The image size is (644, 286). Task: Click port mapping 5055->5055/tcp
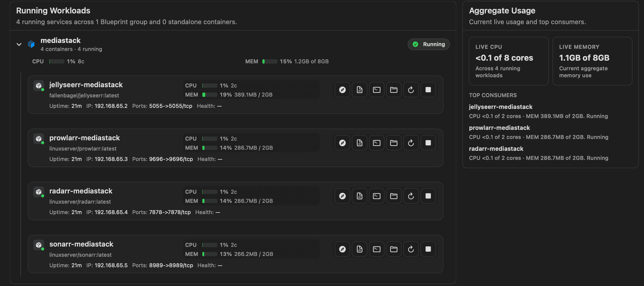point(171,106)
